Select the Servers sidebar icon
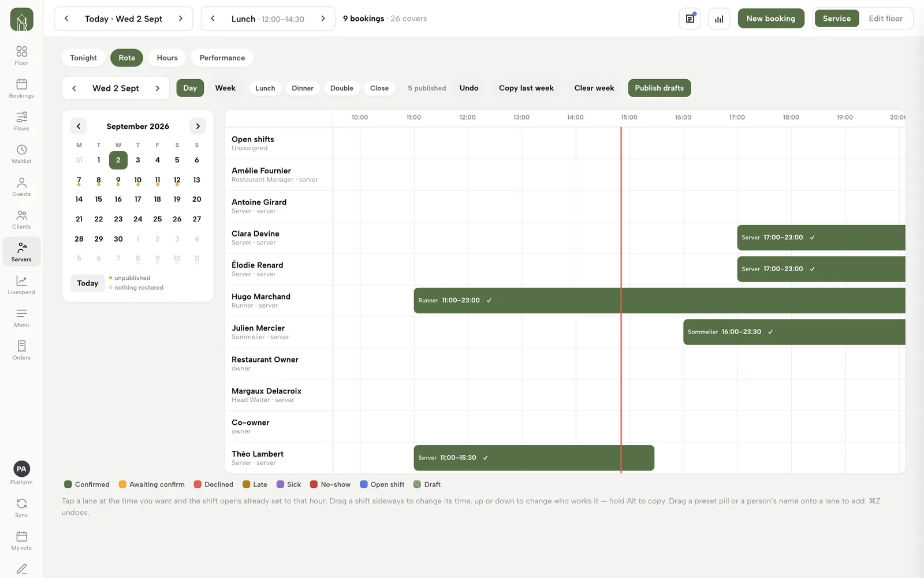The image size is (924, 578). click(21, 252)
